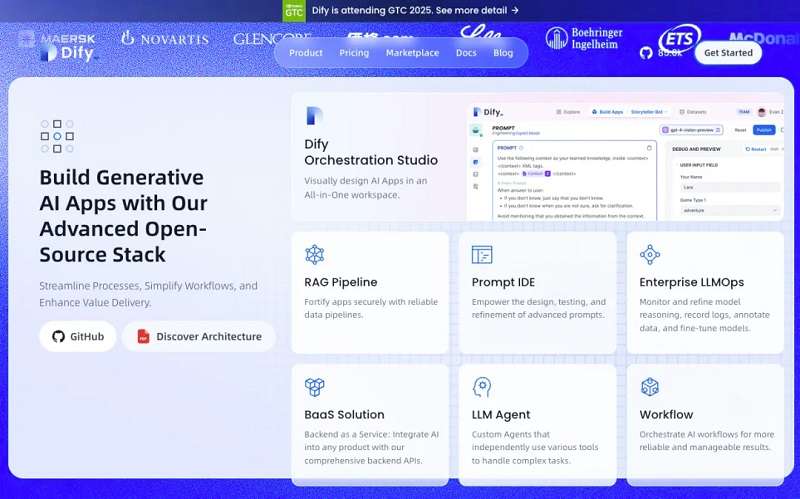The width and height of the screenshot is (800, 499).
Task: Click the 'Build Generative AI Apps' headline
Action: click(123, 216)
